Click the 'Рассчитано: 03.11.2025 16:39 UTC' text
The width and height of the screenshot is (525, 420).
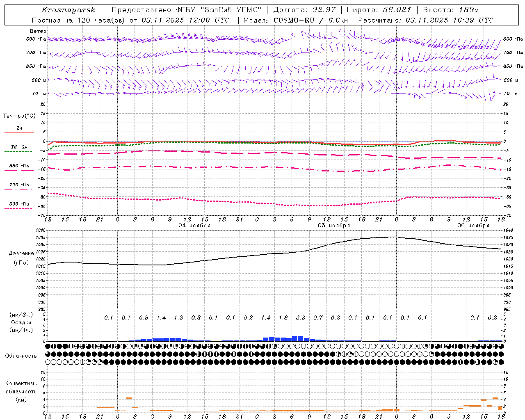426,20
